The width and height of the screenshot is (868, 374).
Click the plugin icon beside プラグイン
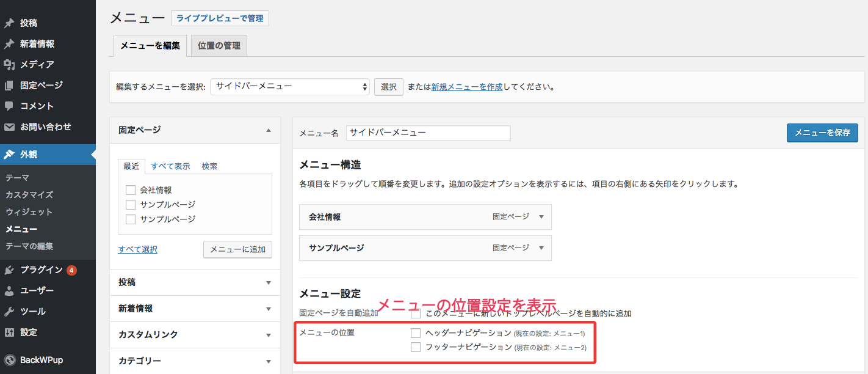9,270
